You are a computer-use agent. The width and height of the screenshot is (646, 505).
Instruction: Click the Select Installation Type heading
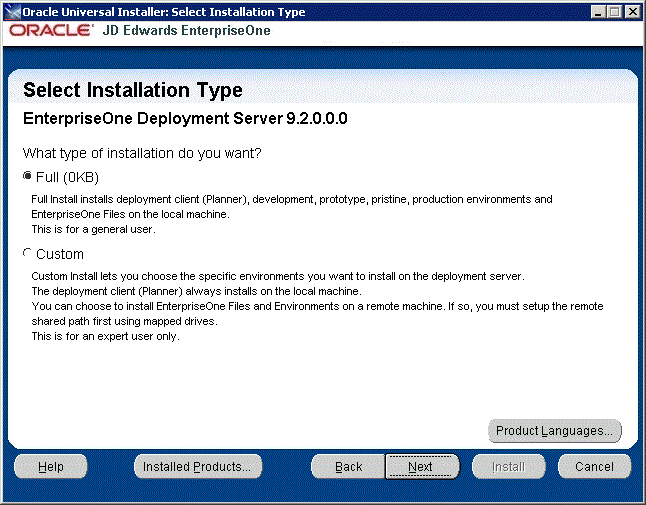(x=132, y=91)
